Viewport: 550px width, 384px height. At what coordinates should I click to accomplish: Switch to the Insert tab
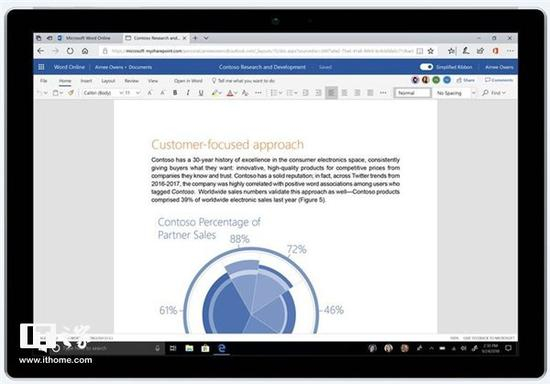tap(86, 81)
